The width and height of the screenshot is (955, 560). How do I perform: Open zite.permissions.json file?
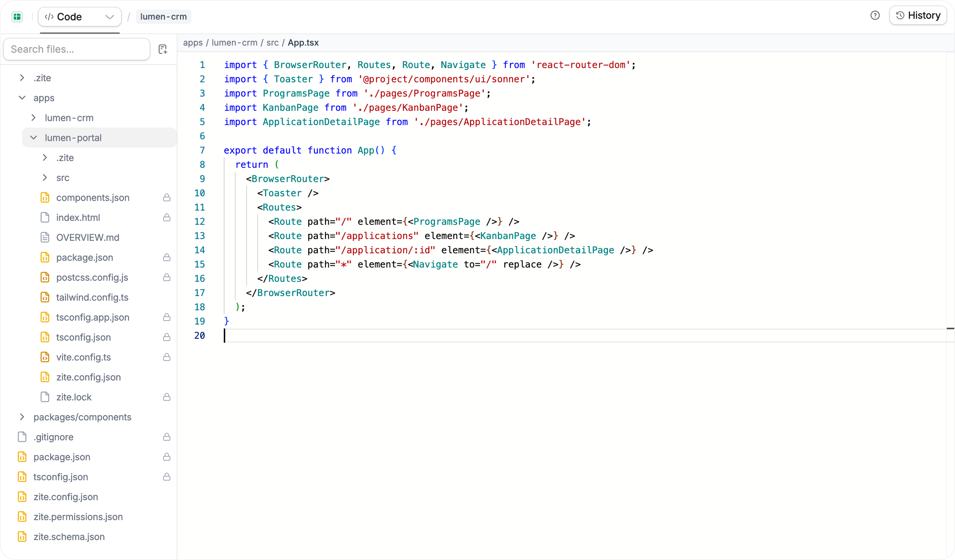pyautogui.click(x=78, y=517)
